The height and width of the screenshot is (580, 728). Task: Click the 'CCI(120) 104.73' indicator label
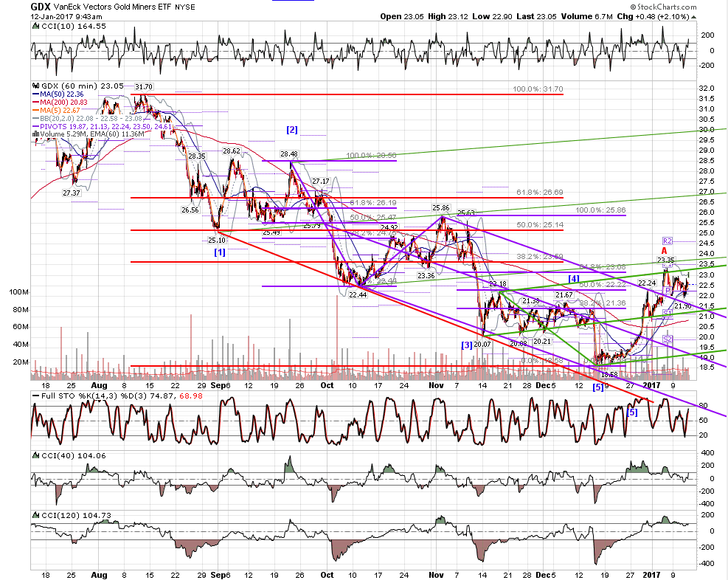(x=76, y=516)
